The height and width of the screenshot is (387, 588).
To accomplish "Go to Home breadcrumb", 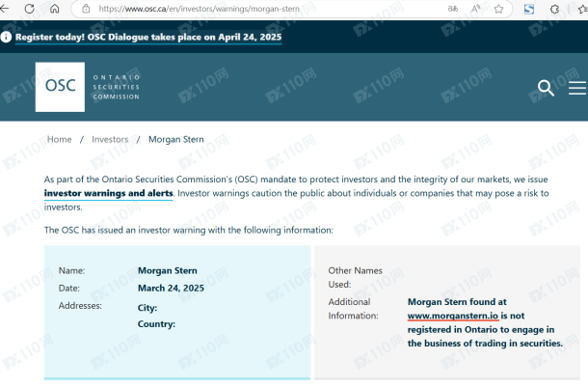I will pos(59,139).
